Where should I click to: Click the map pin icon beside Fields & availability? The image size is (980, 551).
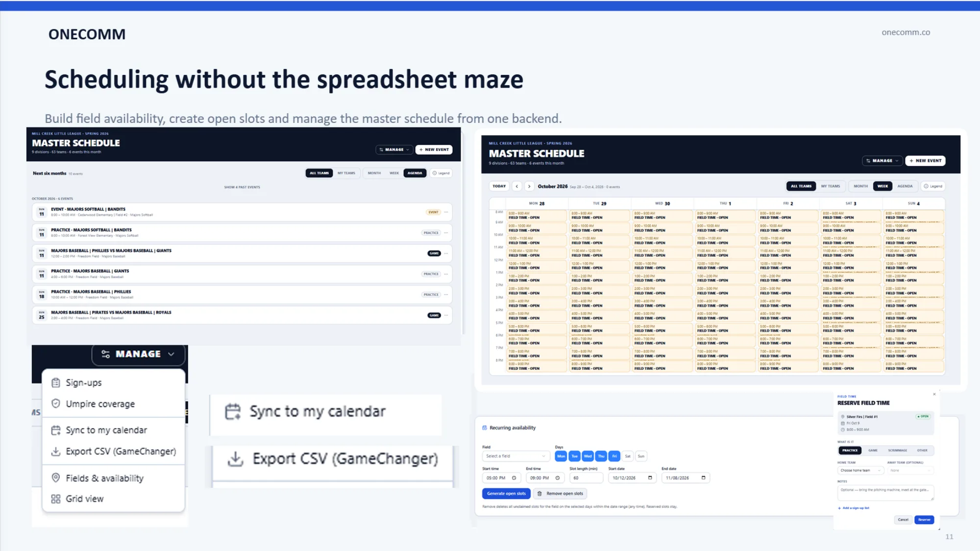tap(56, 478)
